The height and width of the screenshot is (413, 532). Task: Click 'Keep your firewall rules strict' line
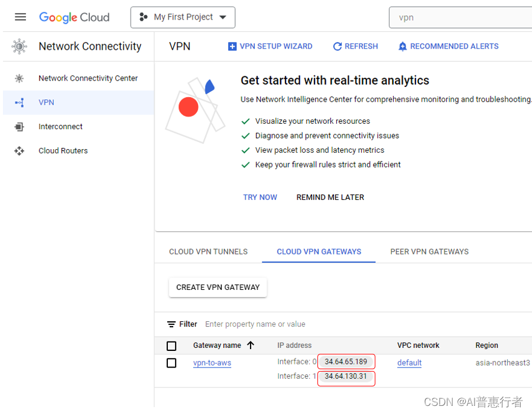coord(327,164)
